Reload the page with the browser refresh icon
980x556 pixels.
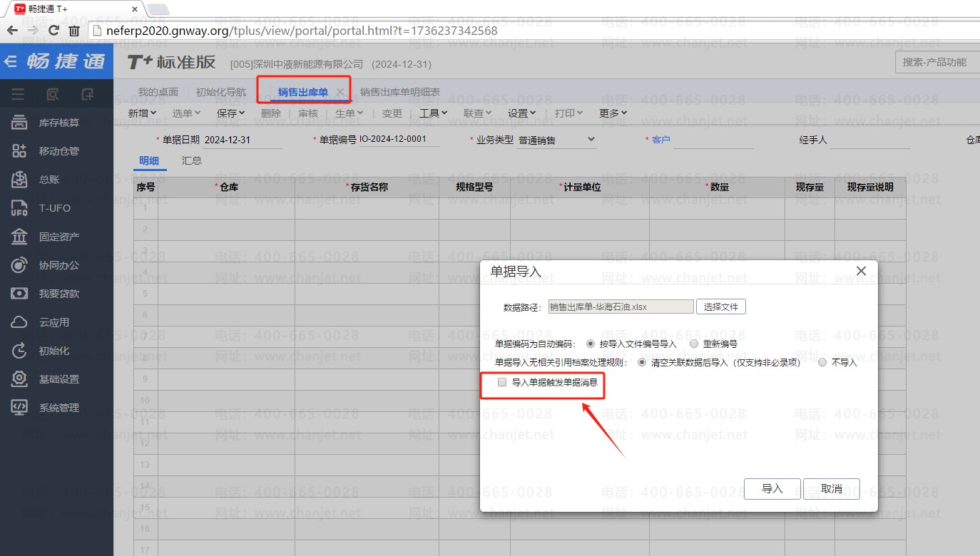[53, 31]
